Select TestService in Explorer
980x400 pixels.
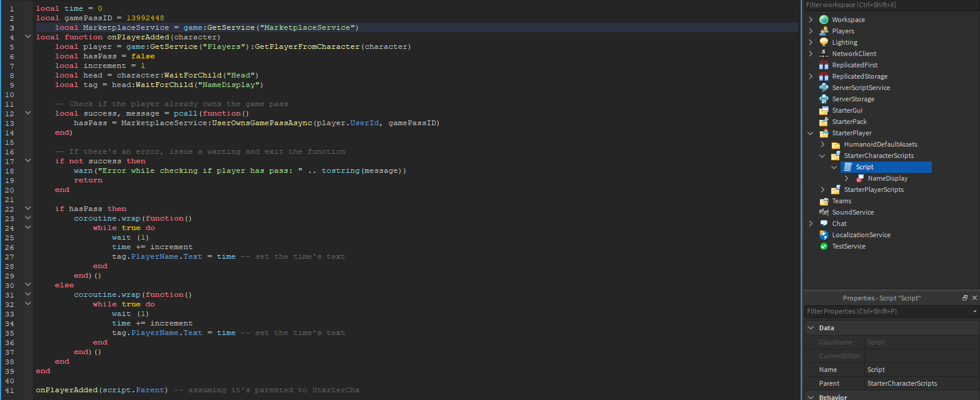tap(848, 246)
